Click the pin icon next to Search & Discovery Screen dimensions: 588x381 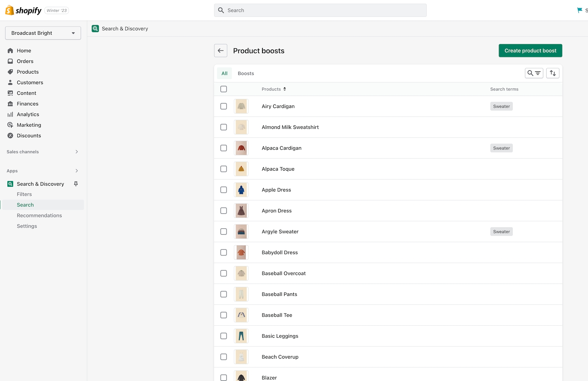click(76, 184)
